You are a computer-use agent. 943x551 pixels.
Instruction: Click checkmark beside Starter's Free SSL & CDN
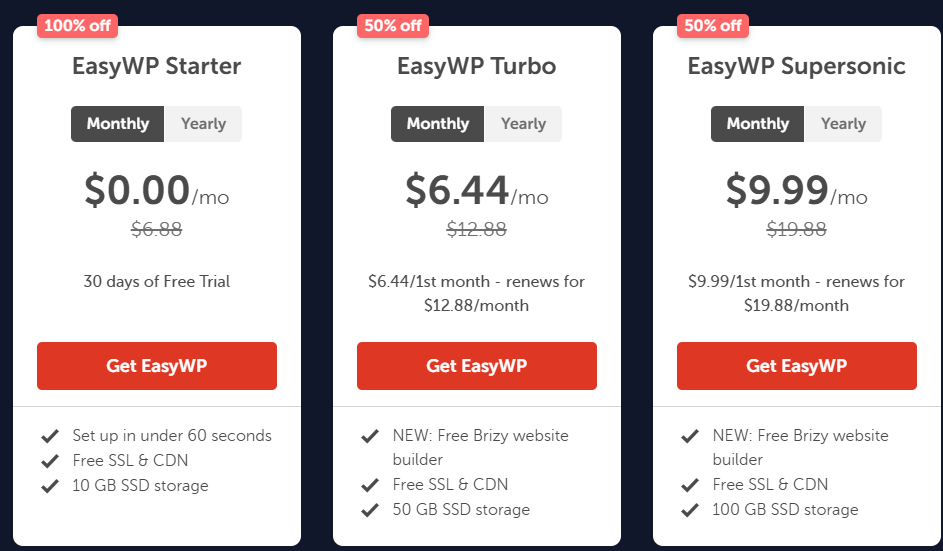click(x=49, y=461)
